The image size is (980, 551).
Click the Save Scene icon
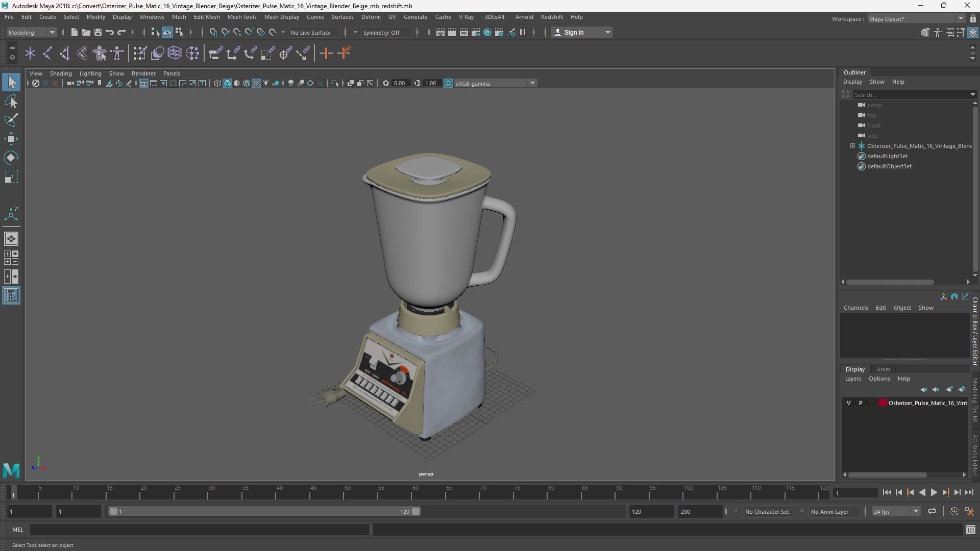pos(97,32)
